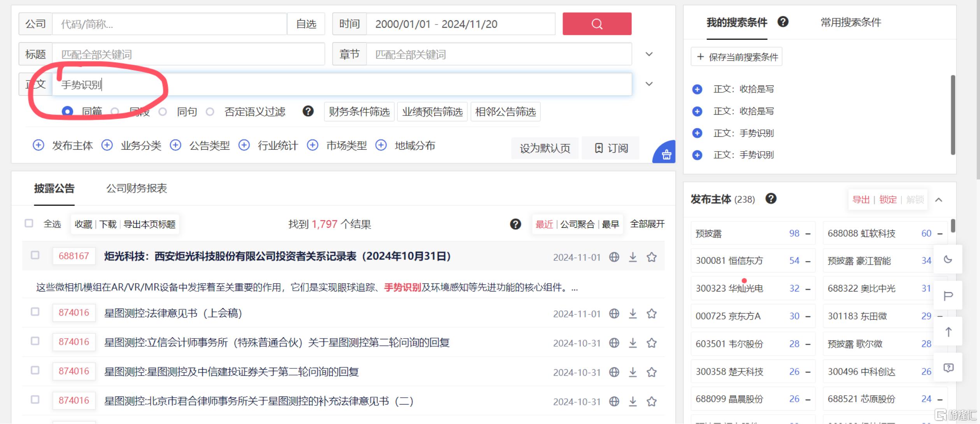
Task: Exclude 000725 京东方A with minus icon
Action: 808,316
